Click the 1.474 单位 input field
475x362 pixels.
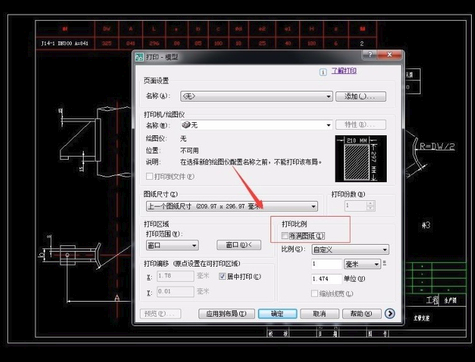coord(327,279)
